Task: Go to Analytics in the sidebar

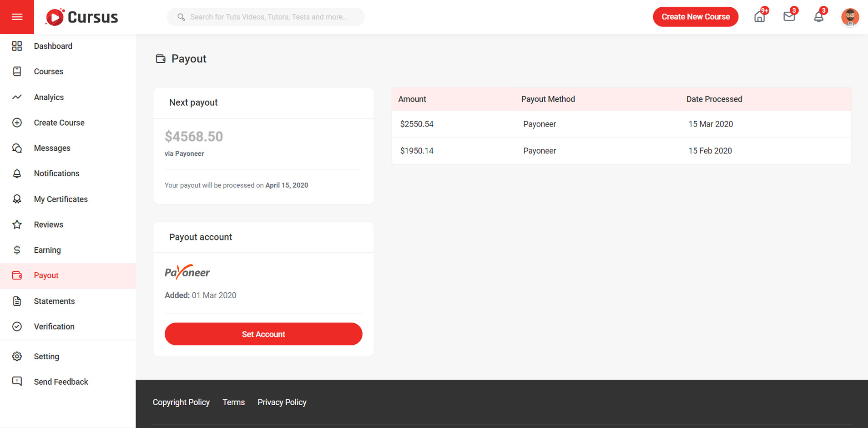Action: point(49,97)
